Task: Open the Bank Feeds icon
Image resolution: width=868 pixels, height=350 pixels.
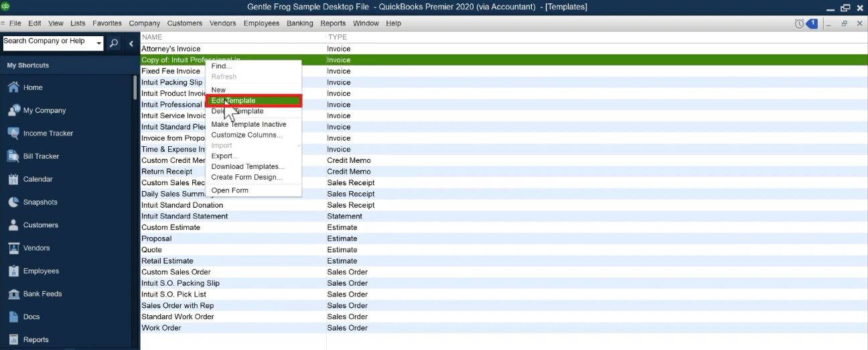Action: (13, 294)
